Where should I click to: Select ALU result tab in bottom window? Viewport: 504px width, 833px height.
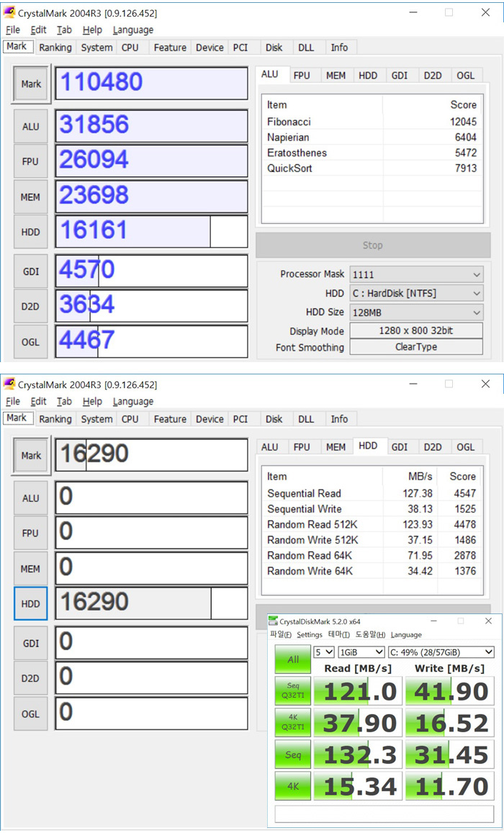point(270,447)
